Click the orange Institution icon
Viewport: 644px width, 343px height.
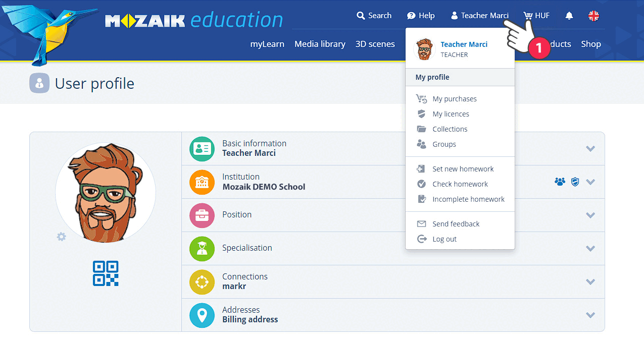(202, 182)
